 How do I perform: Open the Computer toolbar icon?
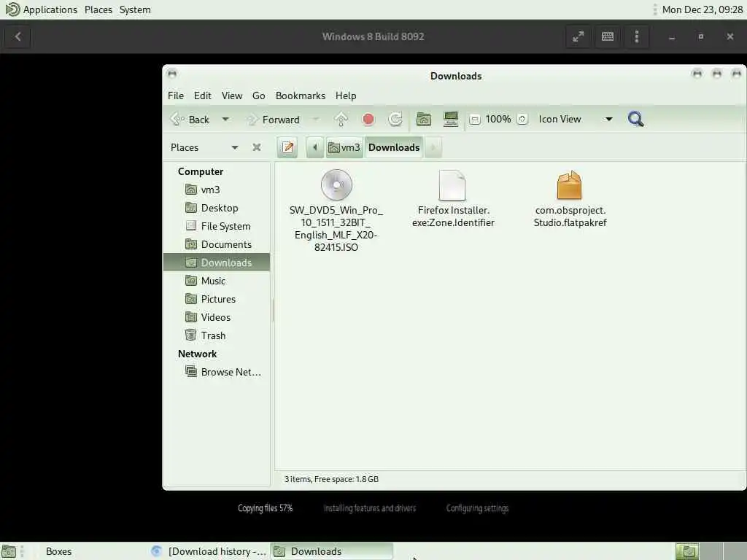click(x=451, y=119)
